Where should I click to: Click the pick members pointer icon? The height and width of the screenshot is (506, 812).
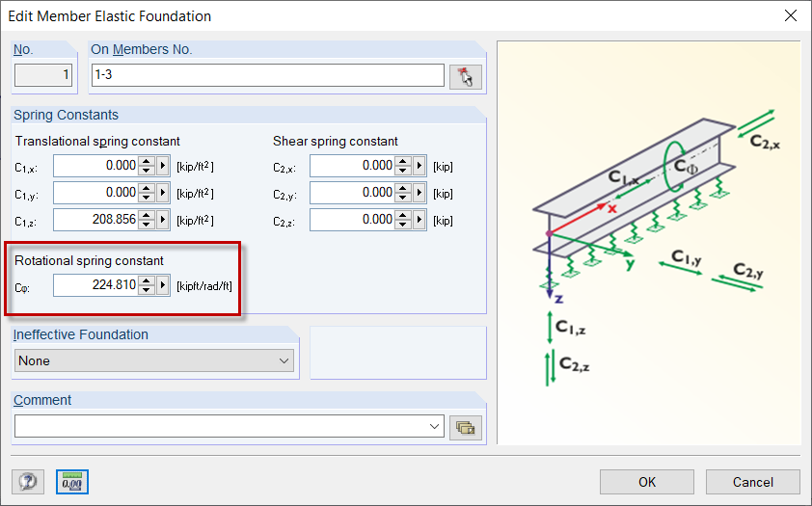tap(465, 77)
